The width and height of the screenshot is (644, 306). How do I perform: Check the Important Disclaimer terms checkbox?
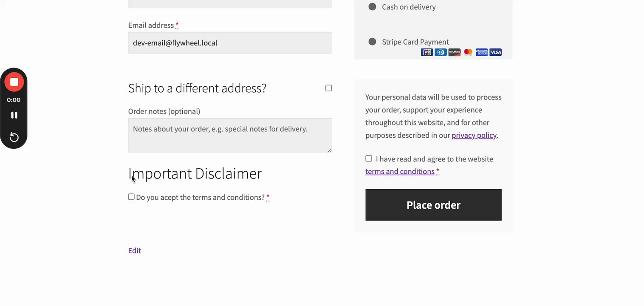(x=131, y=197)
